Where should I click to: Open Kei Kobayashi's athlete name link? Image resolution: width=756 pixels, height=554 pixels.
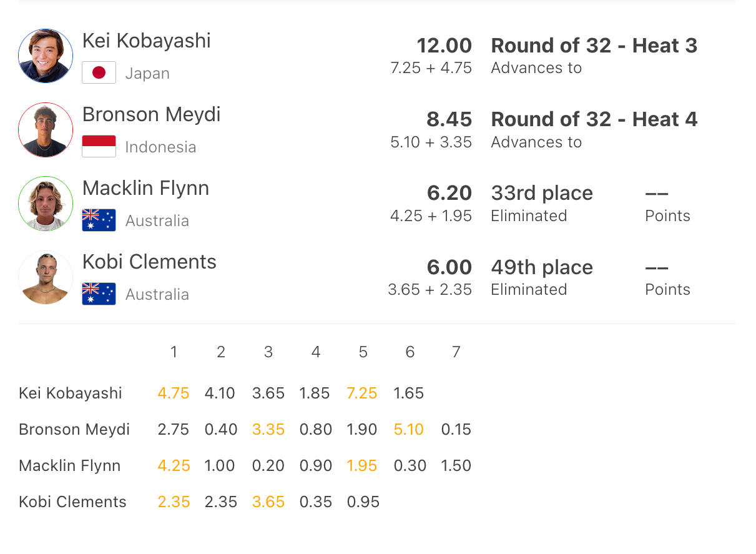(147, 41)
